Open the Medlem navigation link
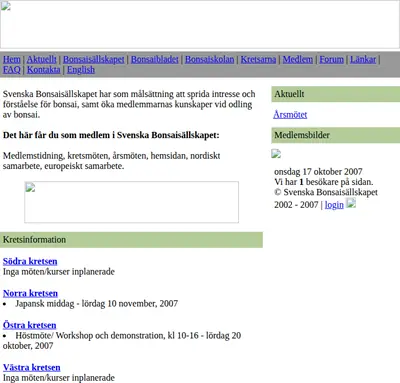The height and width of the screenshot is (383, 400). [x=298, y=59]
